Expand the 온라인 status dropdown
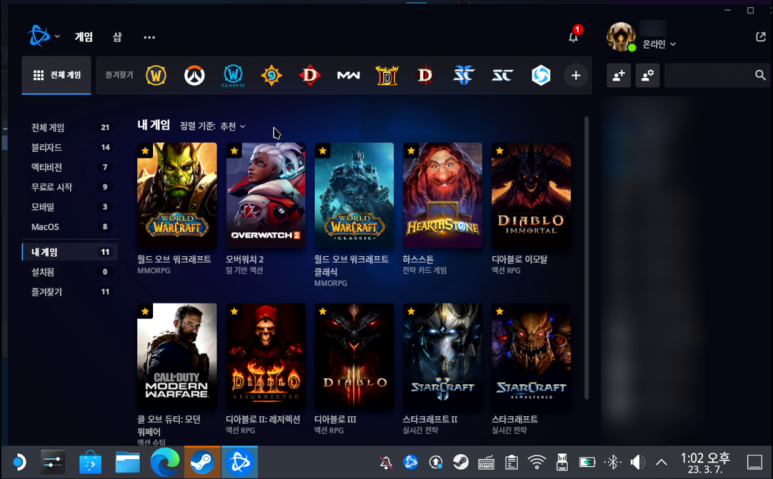 pos(659,44)
